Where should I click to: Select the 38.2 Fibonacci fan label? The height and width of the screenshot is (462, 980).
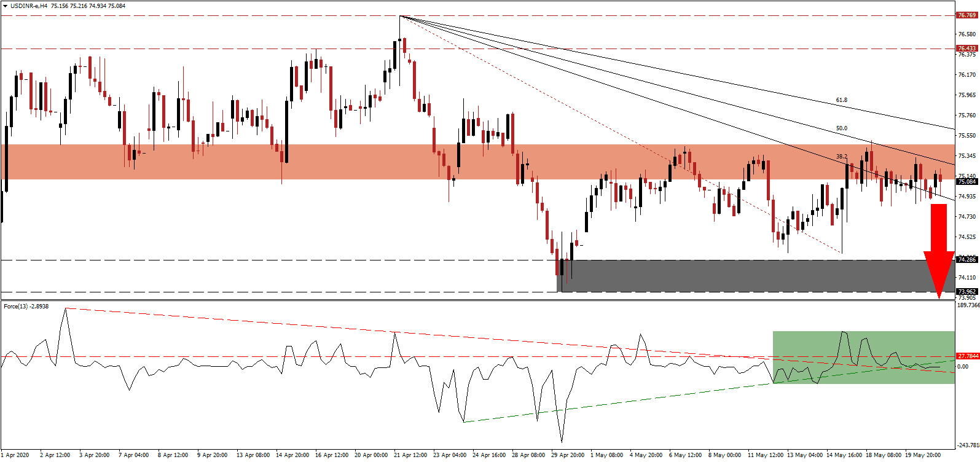[841, 157]
